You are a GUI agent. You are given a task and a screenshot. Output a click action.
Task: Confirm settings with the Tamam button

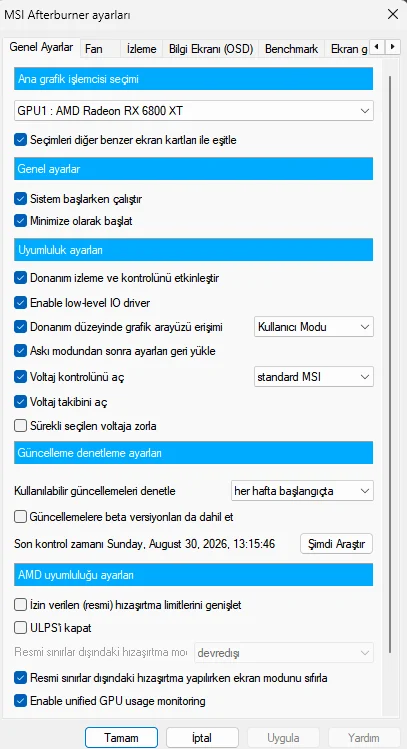pos(121,738)
